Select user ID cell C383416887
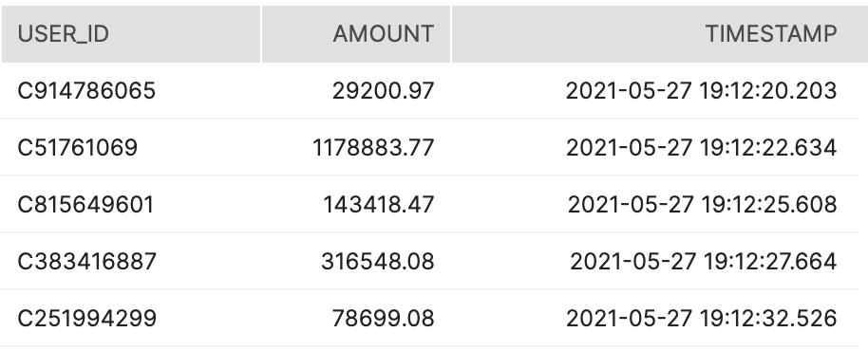Image resolution: width=868 pixels, height=351 pixels. tap(87, 262)
